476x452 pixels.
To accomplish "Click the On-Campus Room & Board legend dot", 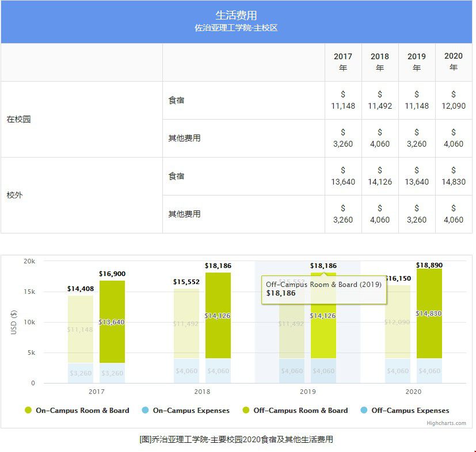I will [28, 411].
